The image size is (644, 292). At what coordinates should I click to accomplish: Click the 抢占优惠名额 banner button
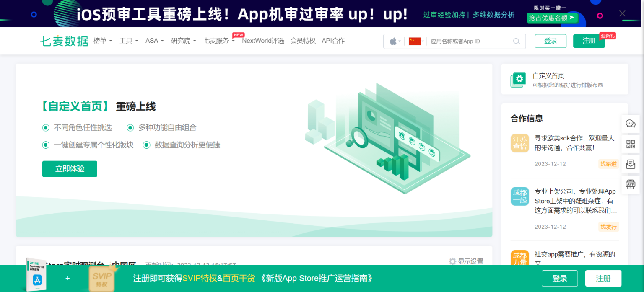click(x=552, y=18)
